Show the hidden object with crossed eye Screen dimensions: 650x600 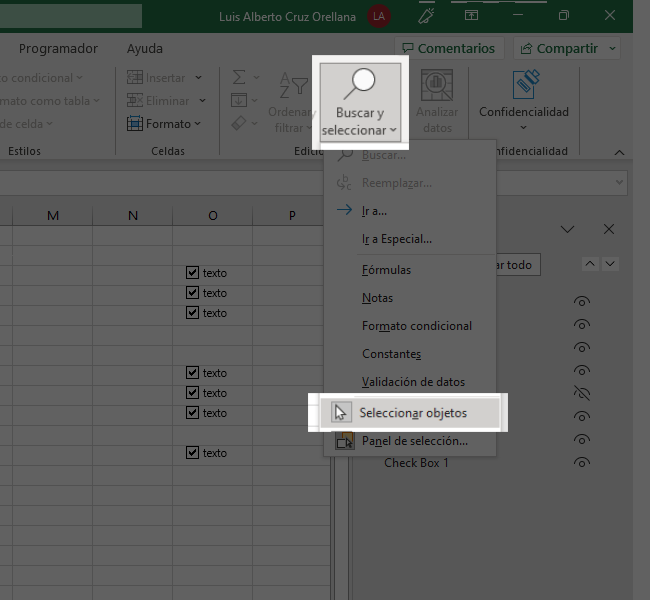coord(582,393)
